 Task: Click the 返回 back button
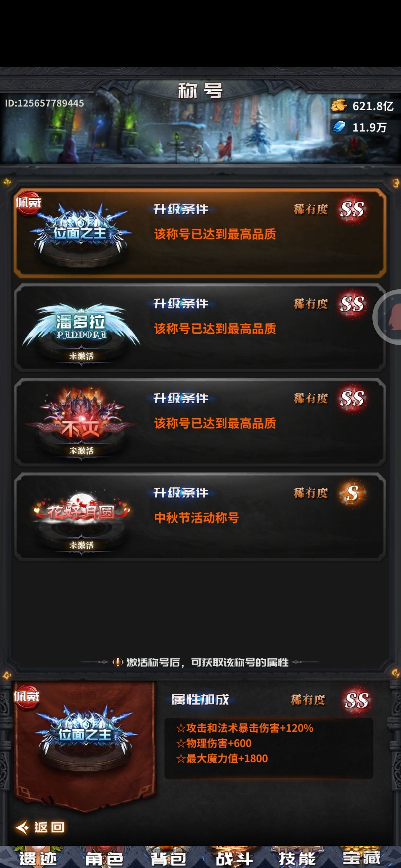tap(40, 827)
